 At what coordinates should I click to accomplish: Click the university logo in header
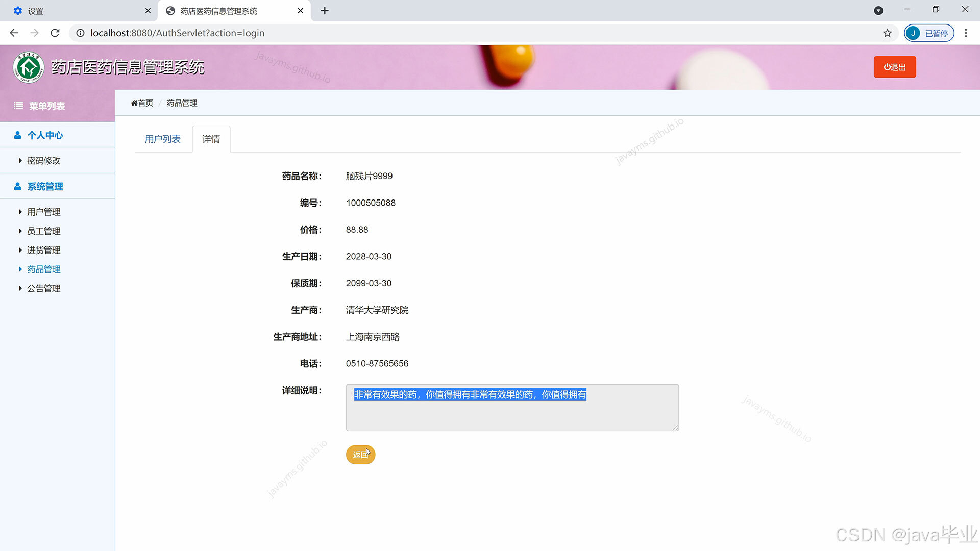(29, 67)
